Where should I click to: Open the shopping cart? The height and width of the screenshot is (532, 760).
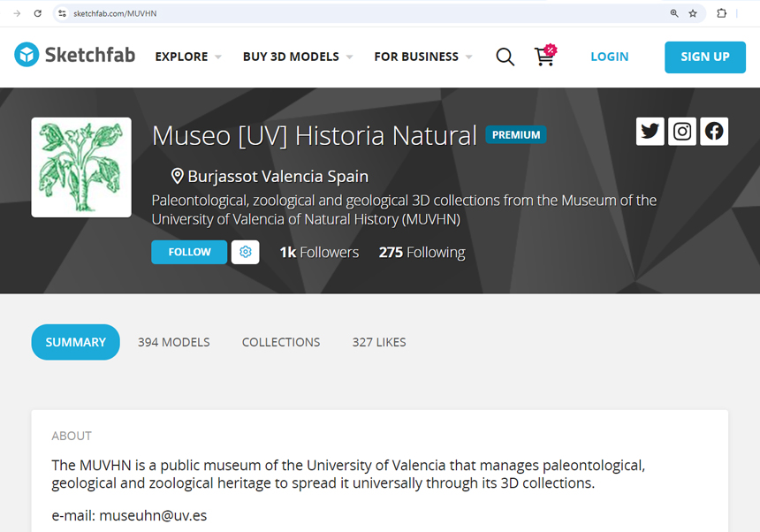545,56
